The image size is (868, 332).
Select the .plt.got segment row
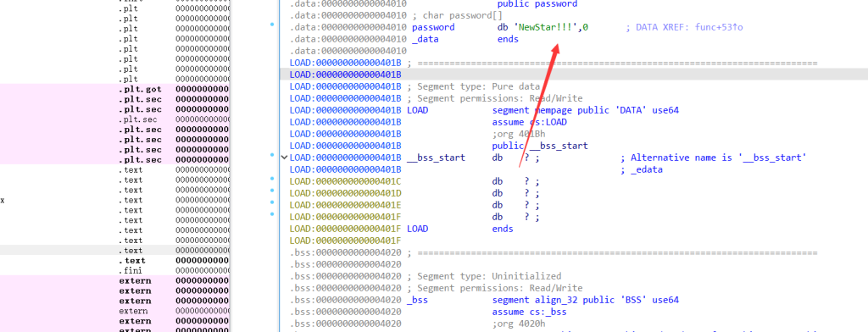(x=114, y=89)
